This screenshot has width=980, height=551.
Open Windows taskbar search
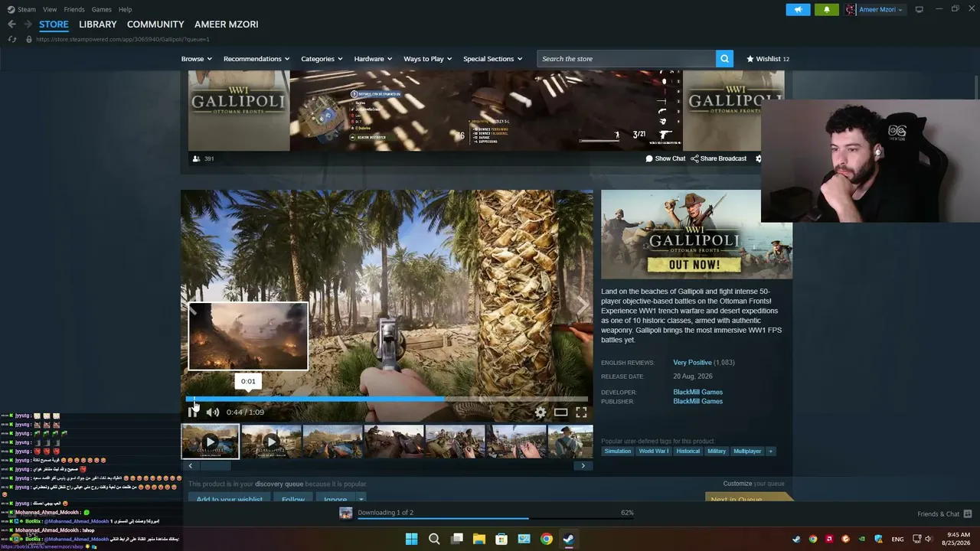tap(434, 539)
